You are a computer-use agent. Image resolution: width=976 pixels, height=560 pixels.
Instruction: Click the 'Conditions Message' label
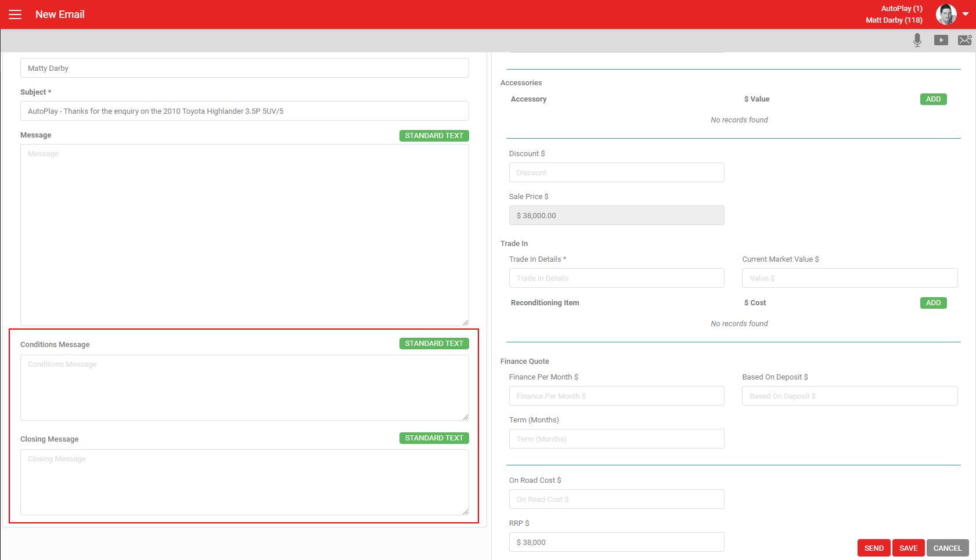[55, 345]
